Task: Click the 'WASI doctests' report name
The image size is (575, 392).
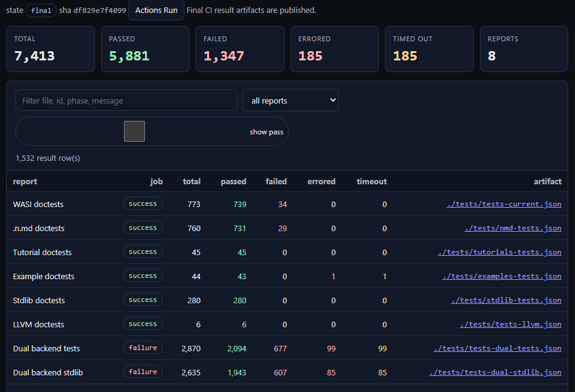Action: (38, 205)
